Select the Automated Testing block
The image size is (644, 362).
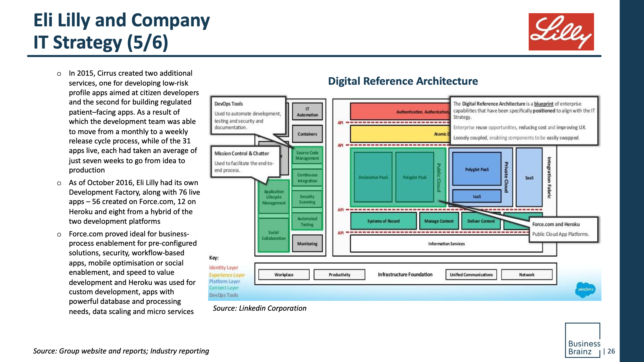(307, 221)
